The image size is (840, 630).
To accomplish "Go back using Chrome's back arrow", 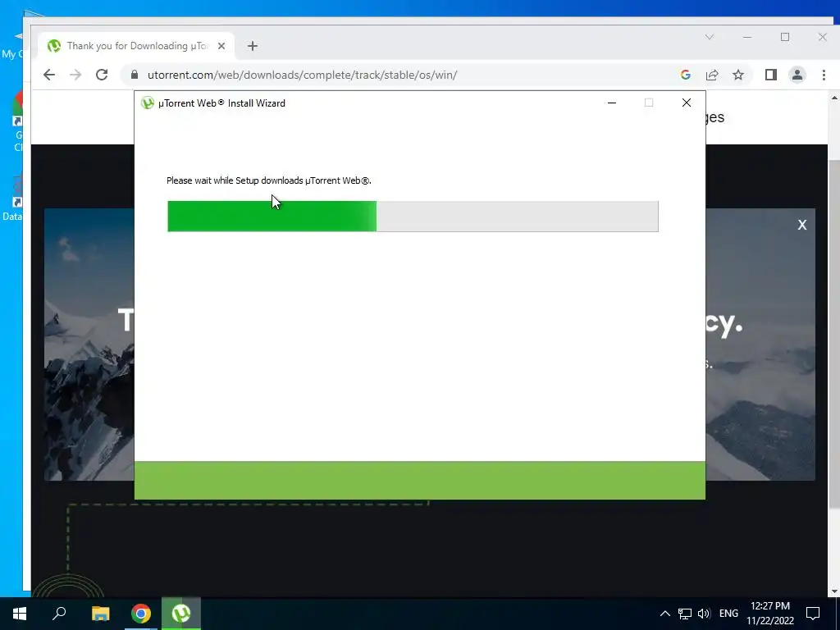I will point(48,75).
